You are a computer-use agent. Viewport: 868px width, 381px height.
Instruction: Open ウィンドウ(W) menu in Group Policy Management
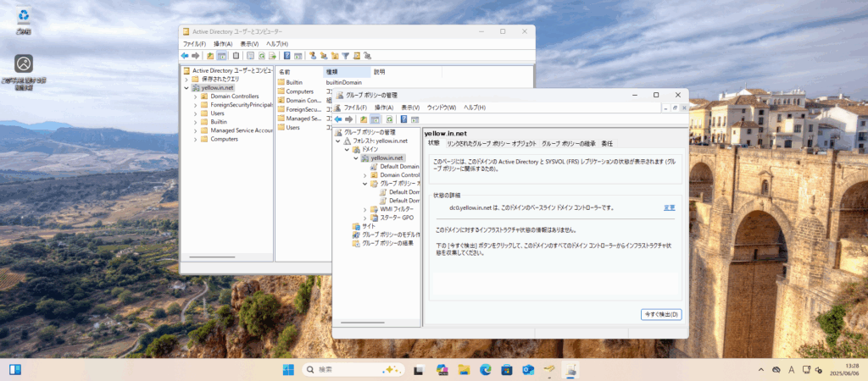point(441,108)
